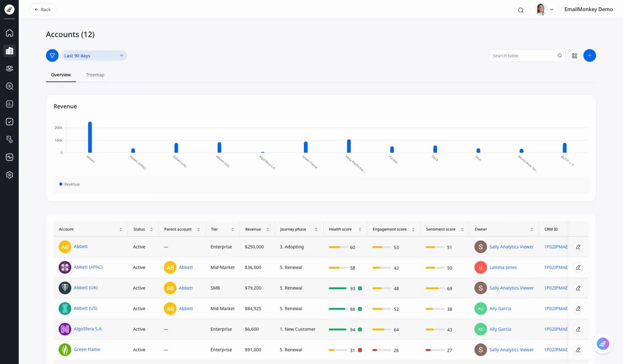623x364 pixels.
Task: Sort by the Health score column
Action: pyautogui.click(x=360, y=229)
